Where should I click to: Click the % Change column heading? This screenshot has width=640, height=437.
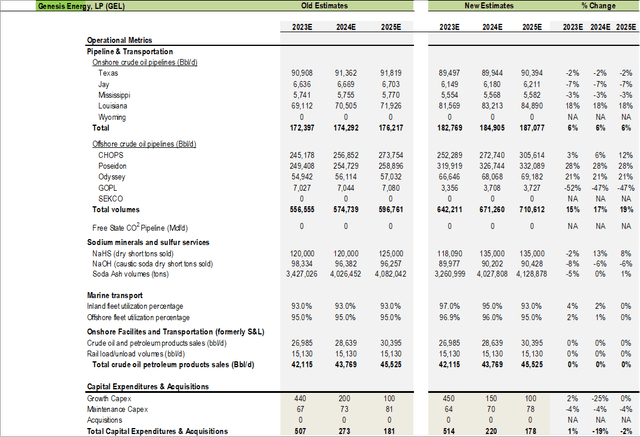coord(598,6)
